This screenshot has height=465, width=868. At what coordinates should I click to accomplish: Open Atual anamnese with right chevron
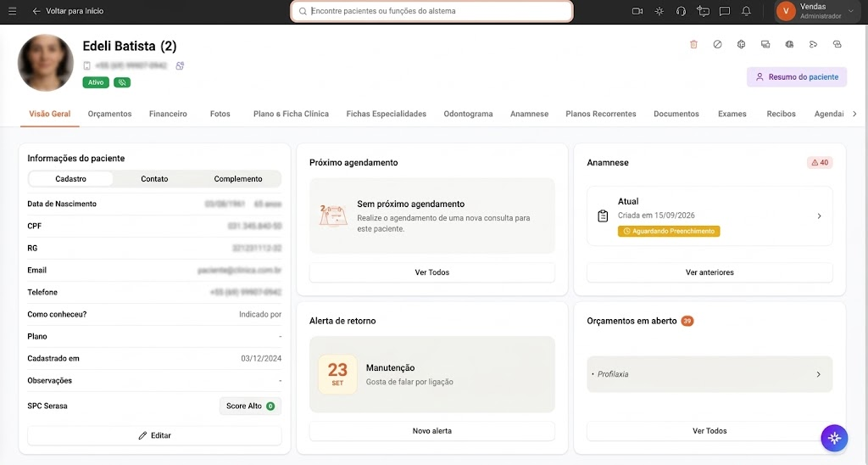coord(820,216)
